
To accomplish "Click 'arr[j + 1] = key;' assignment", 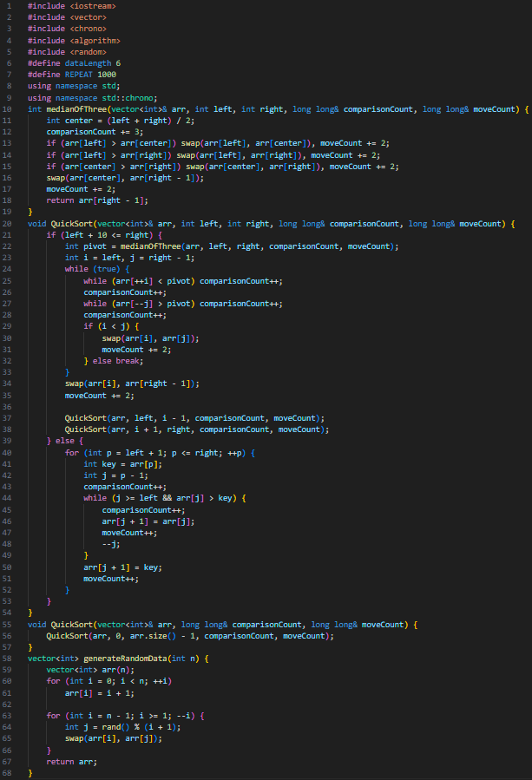I will [123, 567].
